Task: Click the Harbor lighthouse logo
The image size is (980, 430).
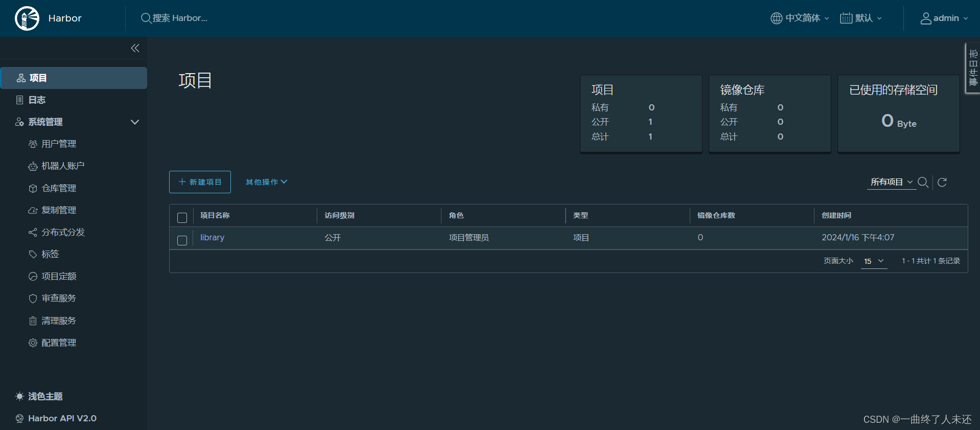Action: [27, 18]
